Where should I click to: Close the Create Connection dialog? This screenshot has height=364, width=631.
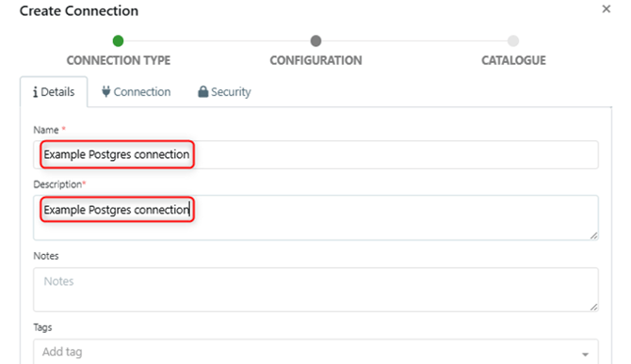coord(607,8)
